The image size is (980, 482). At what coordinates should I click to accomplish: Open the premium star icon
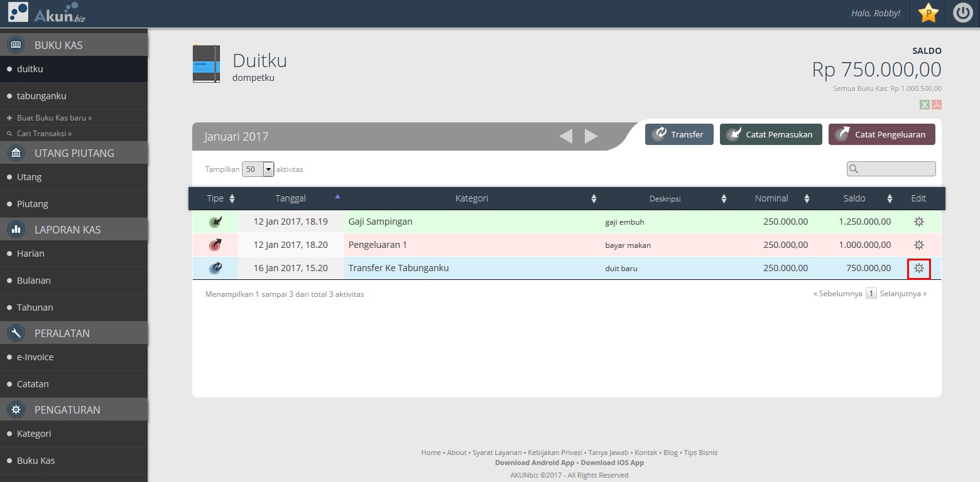click(928, 13)
